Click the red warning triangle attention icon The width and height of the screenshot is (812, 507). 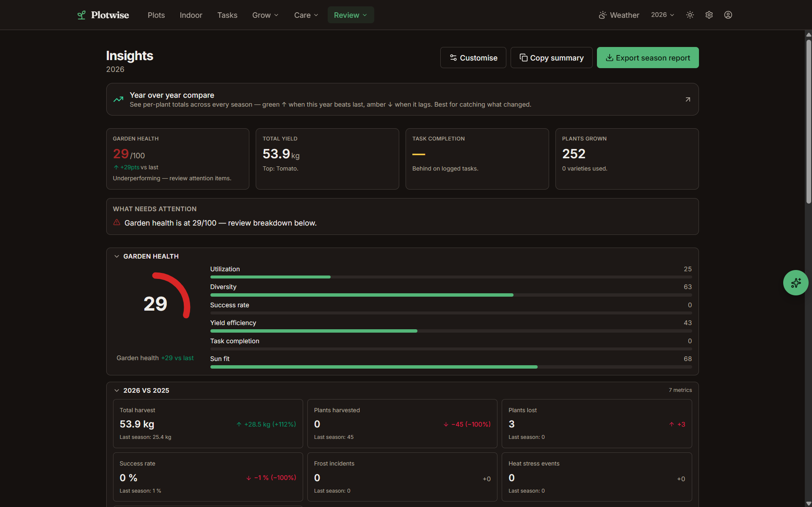(x=117, y=223)
